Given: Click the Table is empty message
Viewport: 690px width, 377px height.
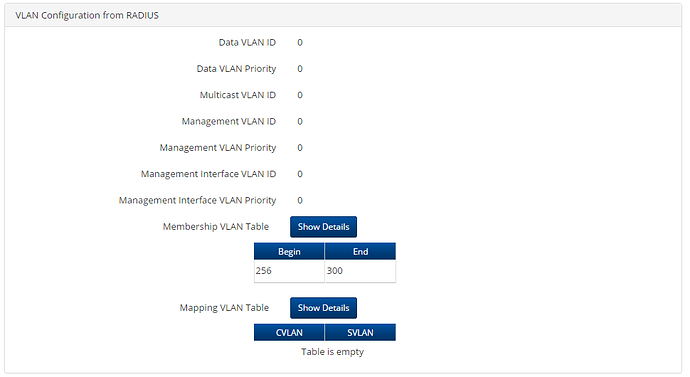Looking at the screenshot, I should pos(332,352).
